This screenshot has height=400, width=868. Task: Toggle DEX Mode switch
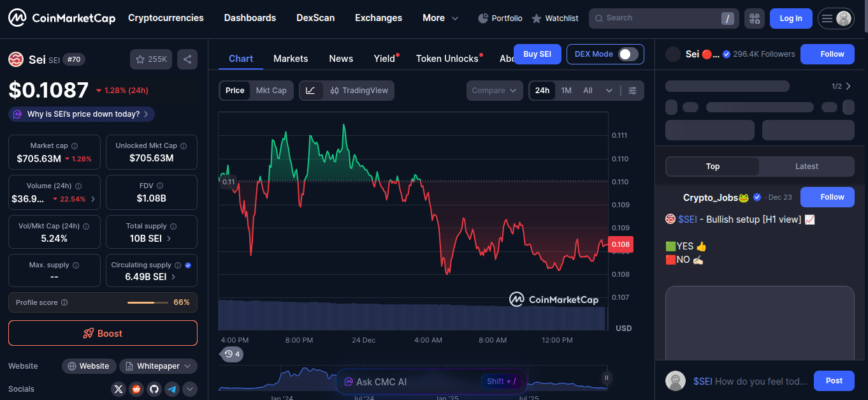[628, 54]
